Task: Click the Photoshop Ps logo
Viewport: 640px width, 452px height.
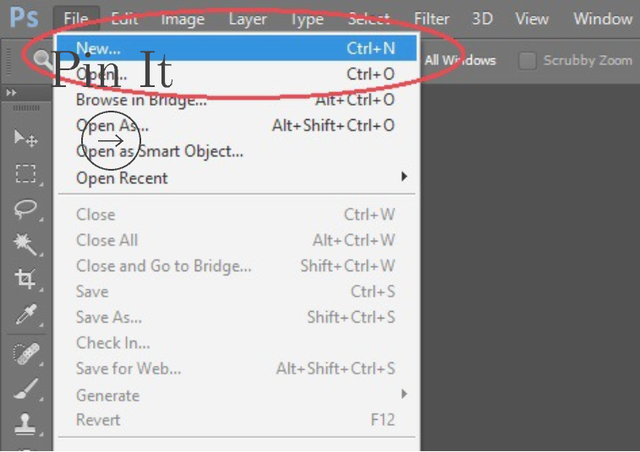Action: [x=24, y=18]
